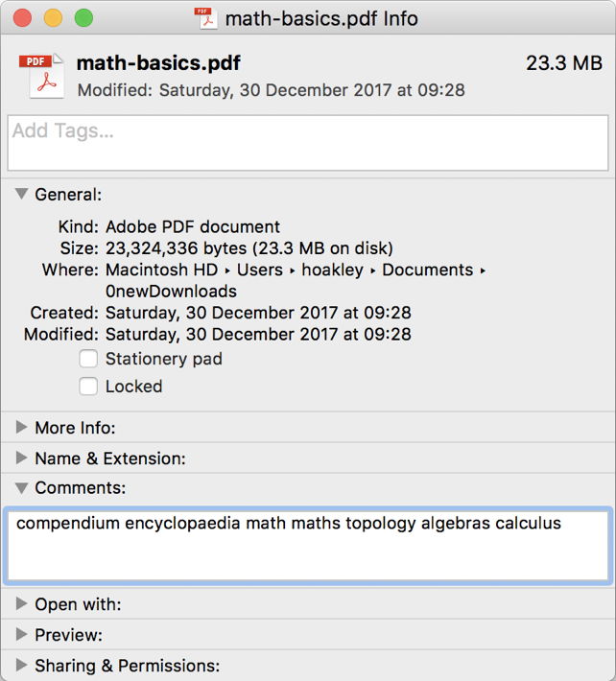The image size is (616, 681).
Task: Collapse the Comments section
Action: (21, 488)
